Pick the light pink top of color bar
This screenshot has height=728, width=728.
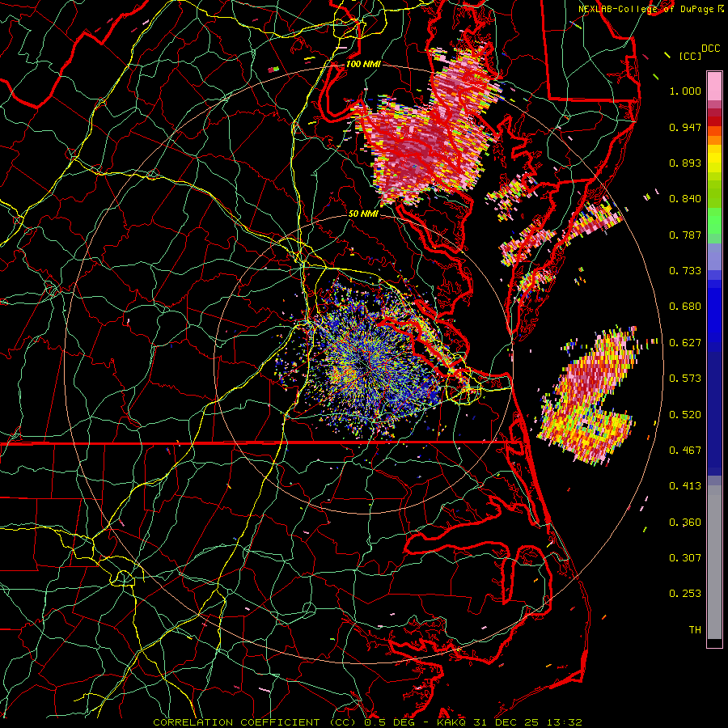[x=714, y=86]
